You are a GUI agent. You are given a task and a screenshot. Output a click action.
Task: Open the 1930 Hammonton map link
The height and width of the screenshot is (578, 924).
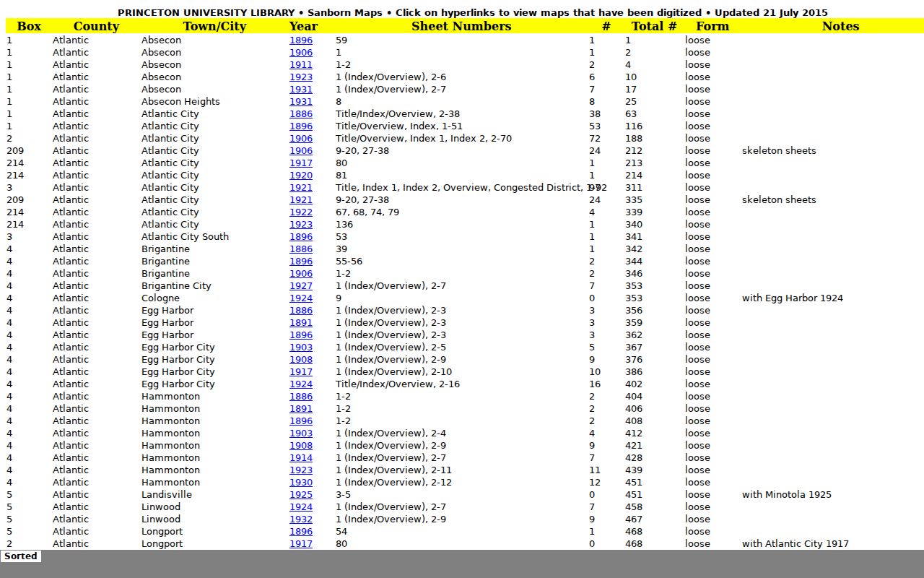tap(301, 483)
